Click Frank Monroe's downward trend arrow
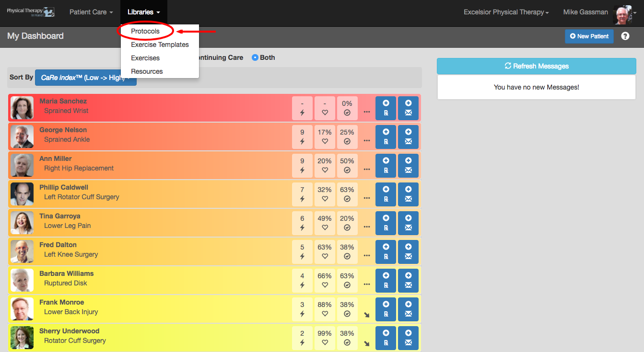The image size is (644, 352). tap(367, 315)
